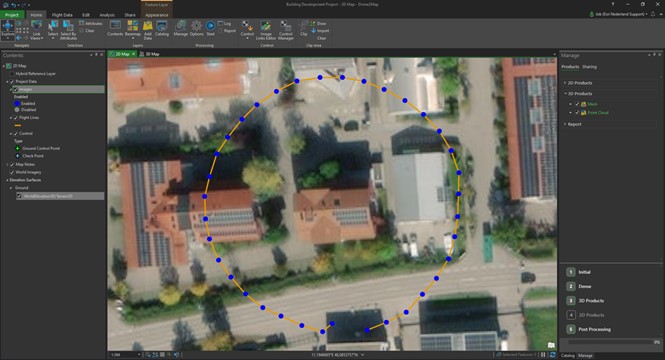Toggle Flight Lines layer checkbox
The width and height of the screenshot is (665, 360).
tap(16, 117)
